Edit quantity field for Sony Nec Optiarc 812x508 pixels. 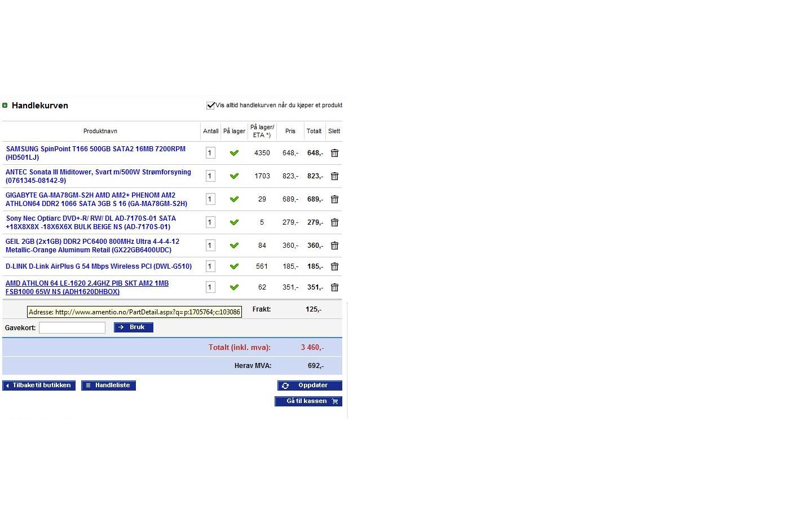point(210,222)
